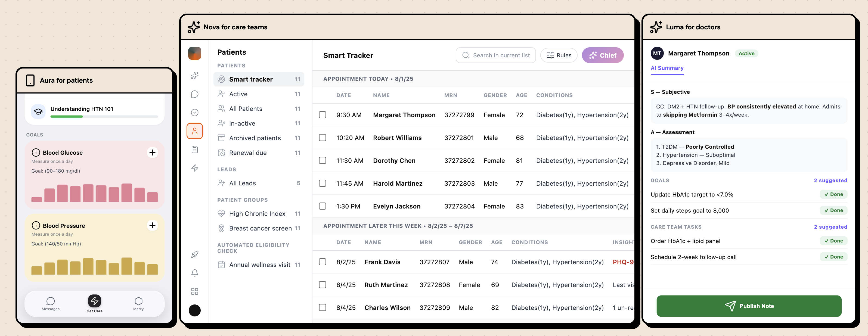868x336 pixels.
Task: Open sparkle AI icon in Nova sidebar
Action: point(194,76)
